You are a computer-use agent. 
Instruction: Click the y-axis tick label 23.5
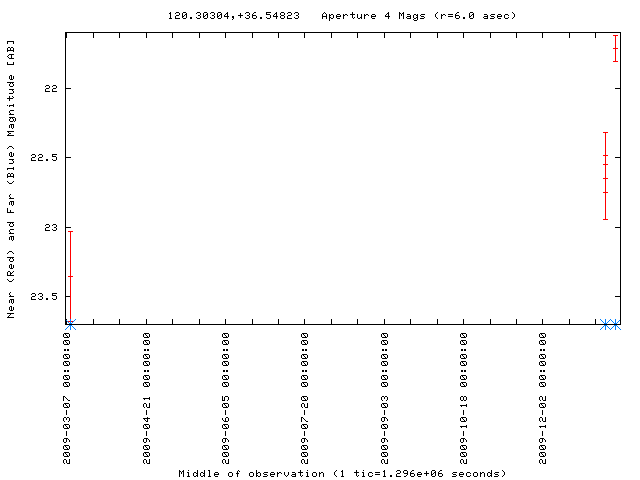pyautogui.click(x=44, y=296)
